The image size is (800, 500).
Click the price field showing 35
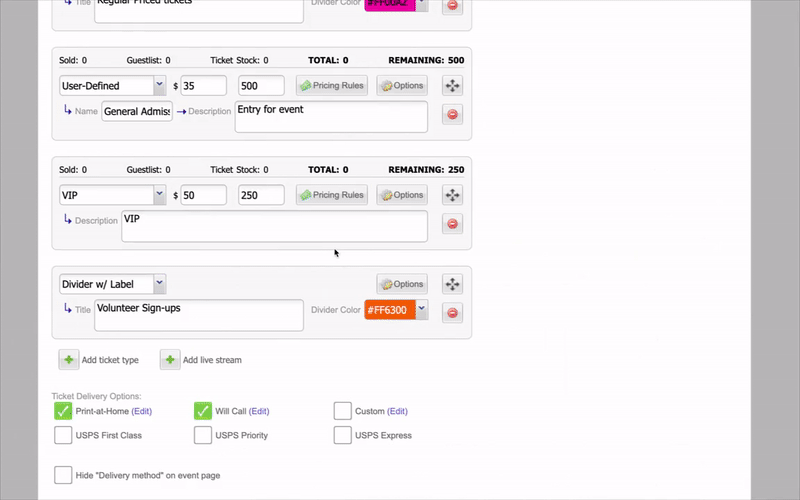(203, 86)
